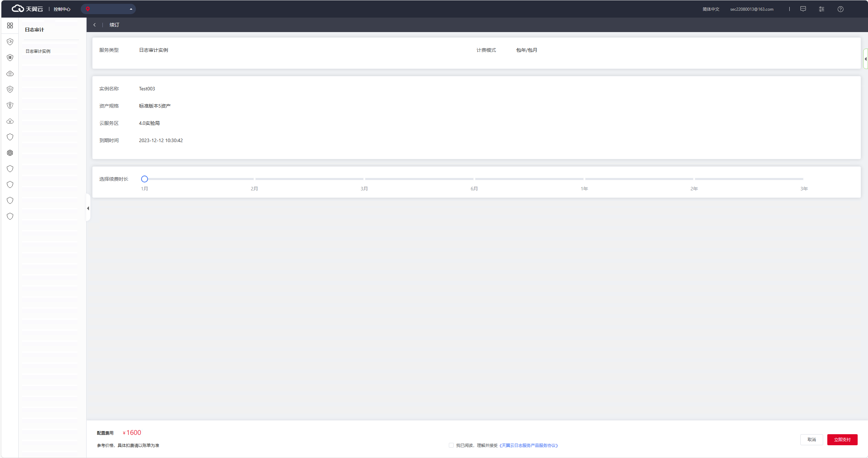Expand the right side panel arrow

(x=865, y=59)
